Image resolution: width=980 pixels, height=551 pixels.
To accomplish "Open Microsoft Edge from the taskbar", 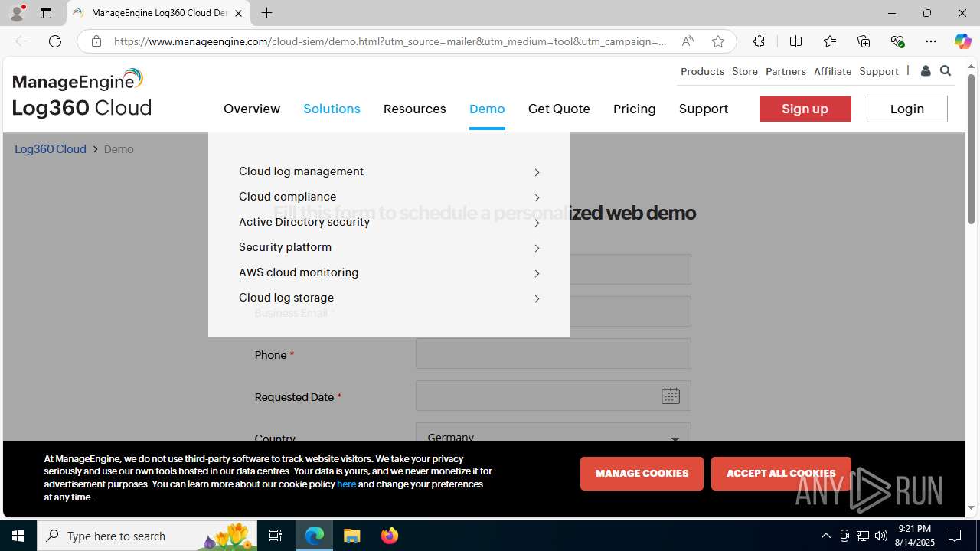I will point(315,536).
